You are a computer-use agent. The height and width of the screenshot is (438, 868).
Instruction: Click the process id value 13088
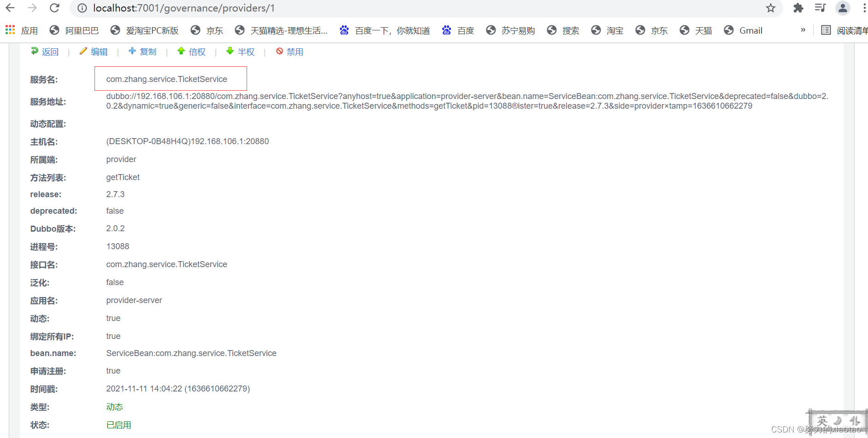(x=118, y=246)
